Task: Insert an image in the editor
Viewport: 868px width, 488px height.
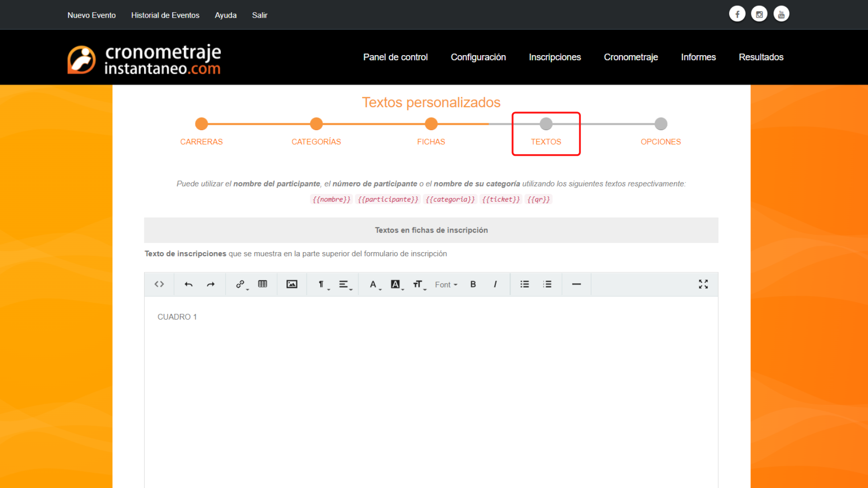Action: [292, 284]
